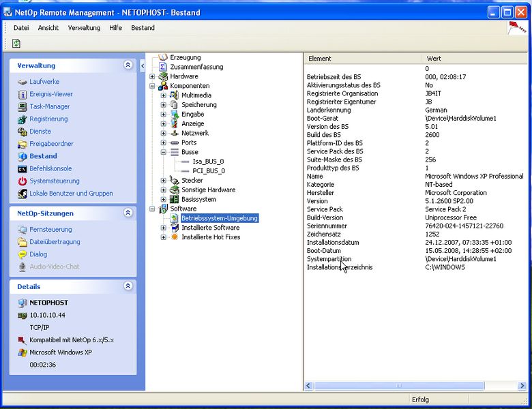Image resolution: width=532 pixels, height=409 pixels.
Task: Open the Ansicht menu
Action: [x=48, y=28]
